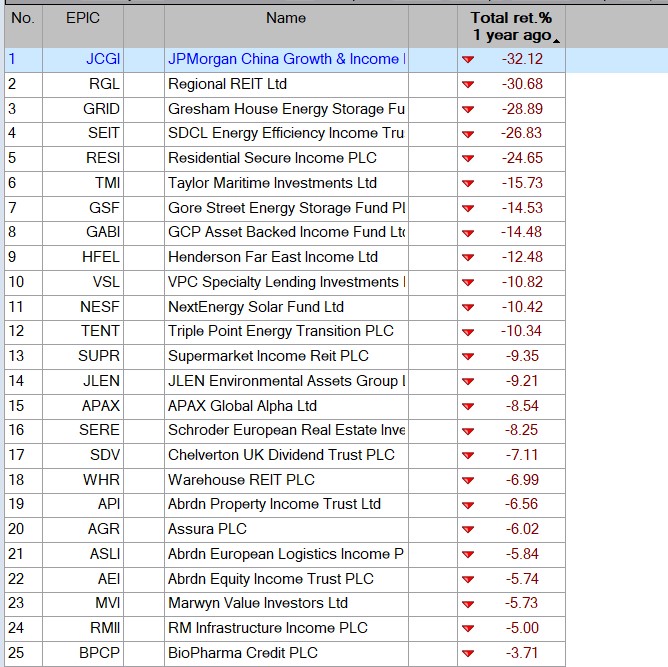Select GCP Asset Backed Income Fund
Image resolution: width=668 pixels, height=667 pixels.
click(x=286, y=233)
